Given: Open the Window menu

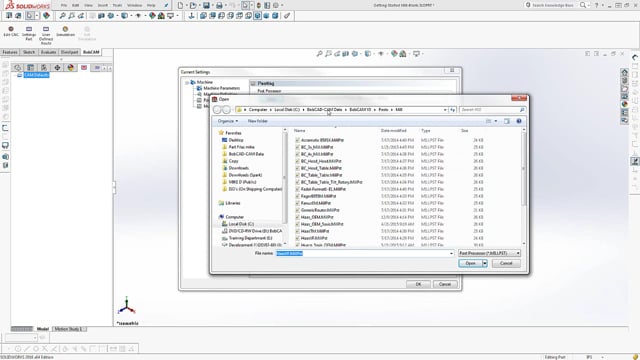Looking at the screenshot, I should pyautogui.click(x=134, y=5).
